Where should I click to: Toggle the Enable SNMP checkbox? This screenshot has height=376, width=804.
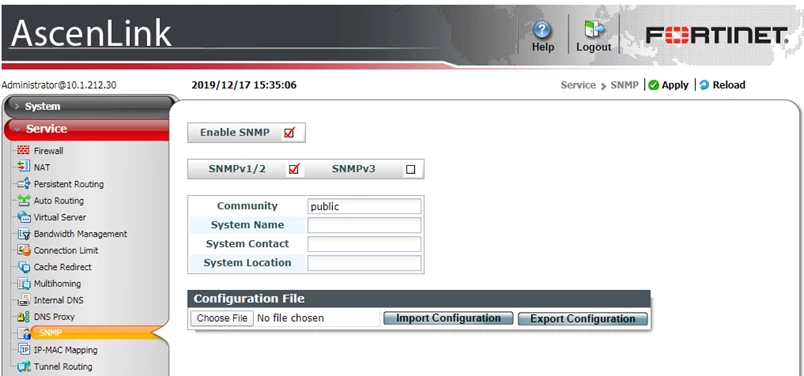pos(289,133)
